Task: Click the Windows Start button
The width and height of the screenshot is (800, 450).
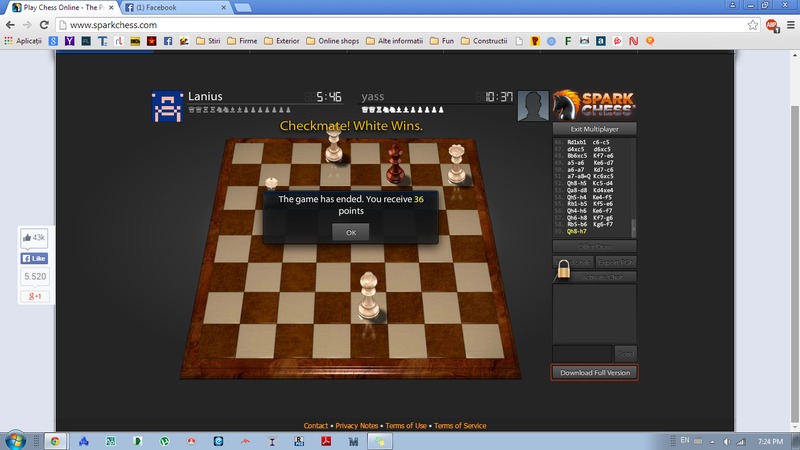Action: [x=16, y=439]
